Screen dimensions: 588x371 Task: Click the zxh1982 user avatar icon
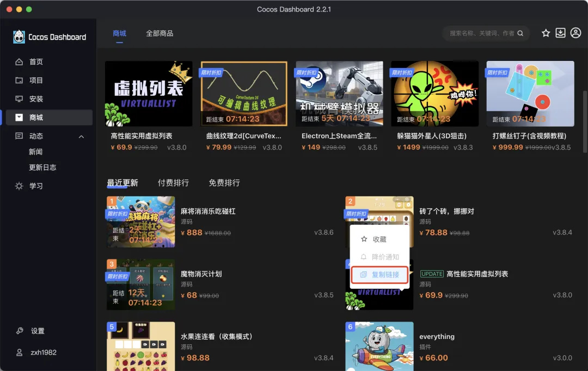[20, 353]
